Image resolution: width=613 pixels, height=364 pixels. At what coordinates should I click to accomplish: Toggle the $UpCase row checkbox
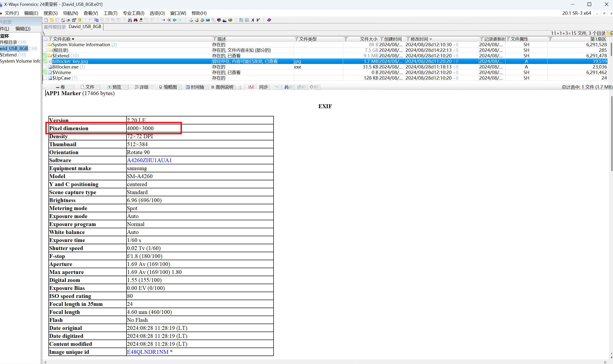[45, 78]
